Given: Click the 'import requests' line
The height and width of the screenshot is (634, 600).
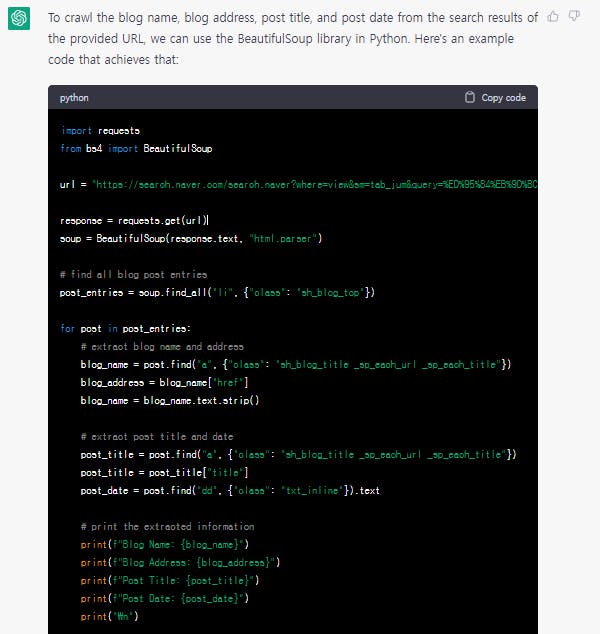Looking at the screenshot, I should coord(100,131).
